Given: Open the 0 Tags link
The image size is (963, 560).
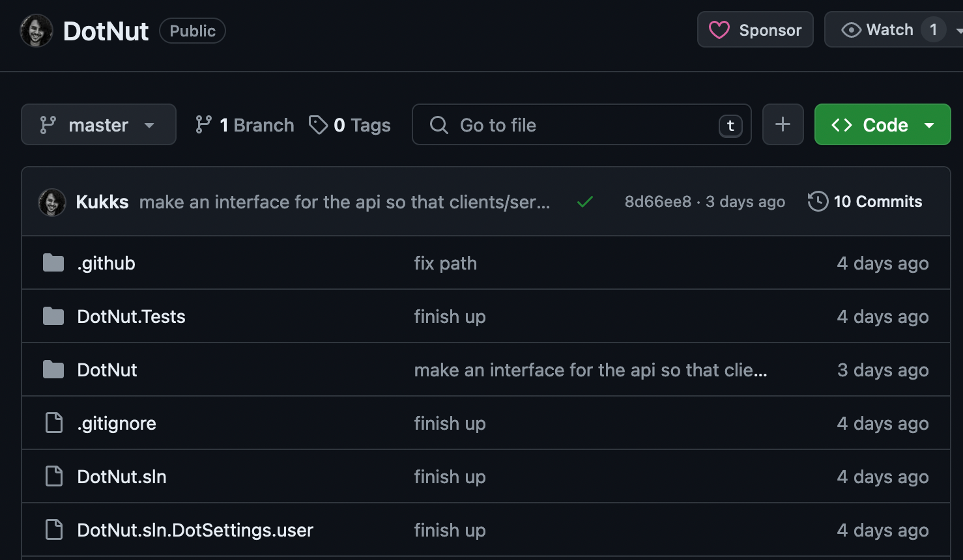Looking at the screenshot, I should point(350,125).
